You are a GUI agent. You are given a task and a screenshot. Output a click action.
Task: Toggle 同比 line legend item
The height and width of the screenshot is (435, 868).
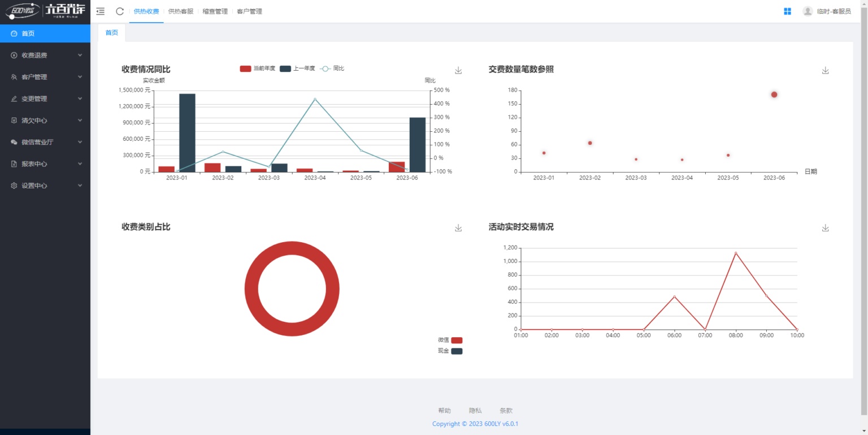coord(325,68)
